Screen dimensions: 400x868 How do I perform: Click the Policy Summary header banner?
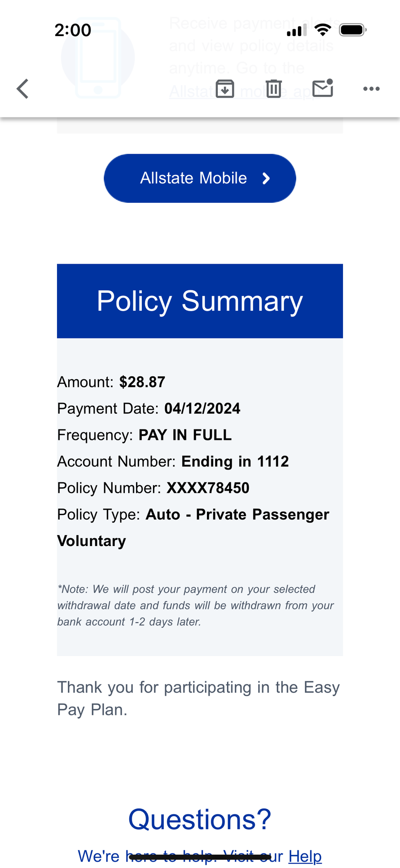[x=200, y=301]
